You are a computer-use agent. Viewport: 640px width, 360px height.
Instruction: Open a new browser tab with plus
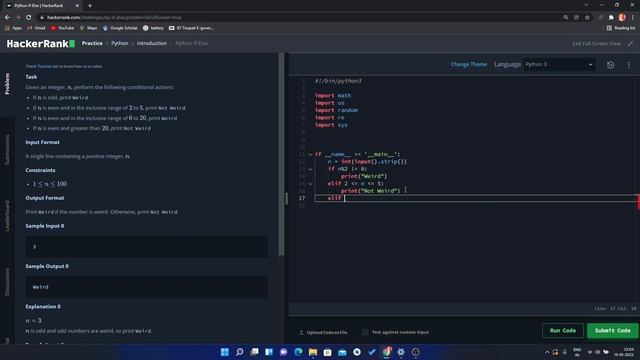[x=90, y=6]
